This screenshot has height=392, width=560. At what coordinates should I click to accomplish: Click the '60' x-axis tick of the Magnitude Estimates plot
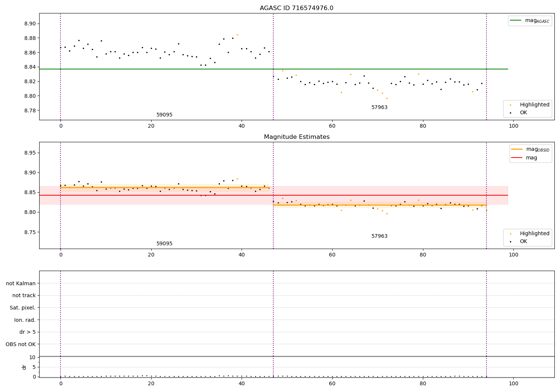(x=332, y=255)
